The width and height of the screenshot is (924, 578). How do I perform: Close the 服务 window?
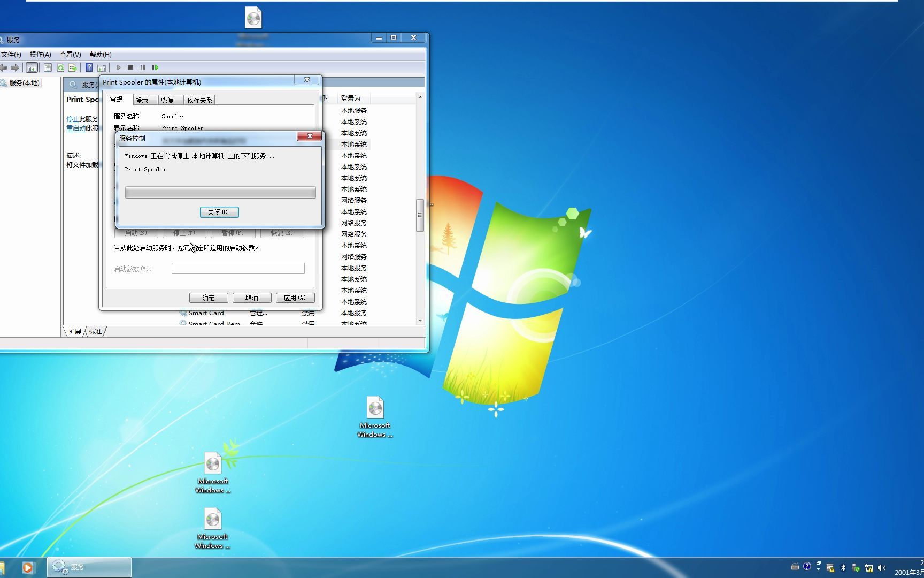tap(413, 38)
